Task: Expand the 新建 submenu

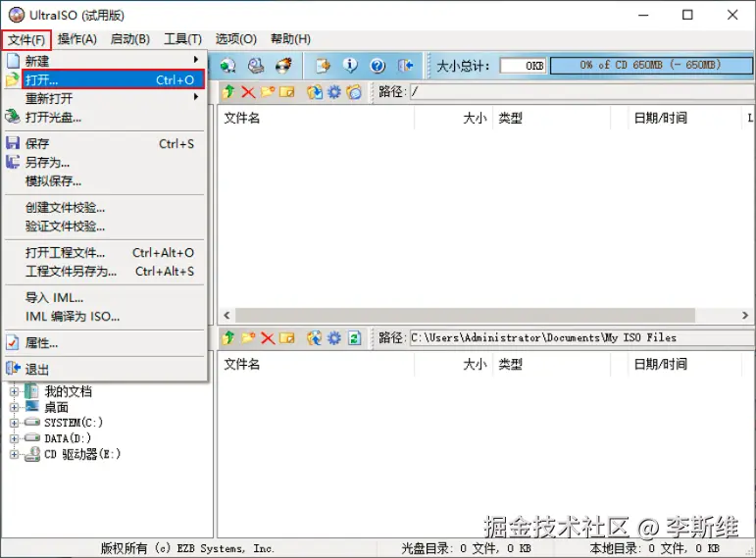Action: click(105, 61)
